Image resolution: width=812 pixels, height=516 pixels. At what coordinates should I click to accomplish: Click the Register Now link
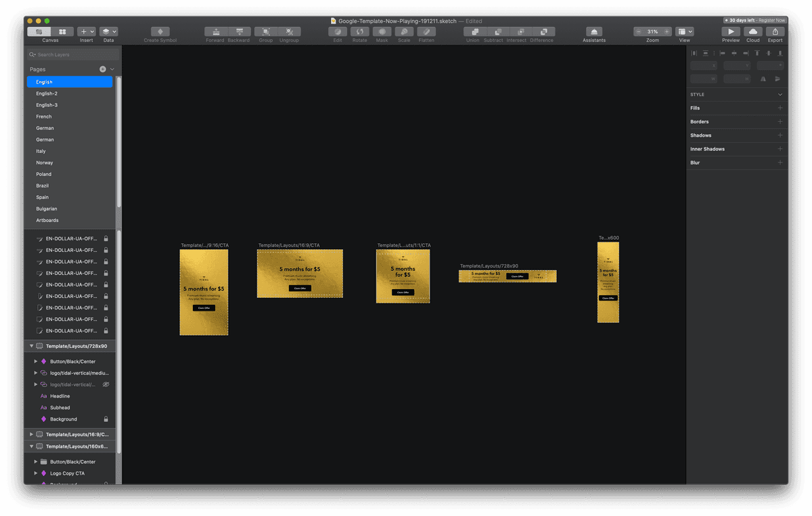(x=771, y=20)
